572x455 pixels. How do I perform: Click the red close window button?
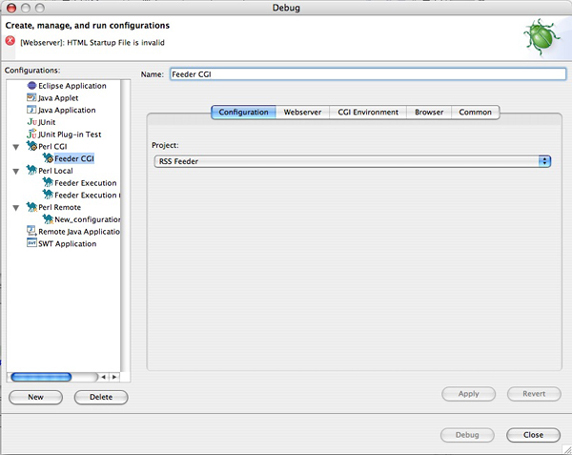click(x=11, y=8)
